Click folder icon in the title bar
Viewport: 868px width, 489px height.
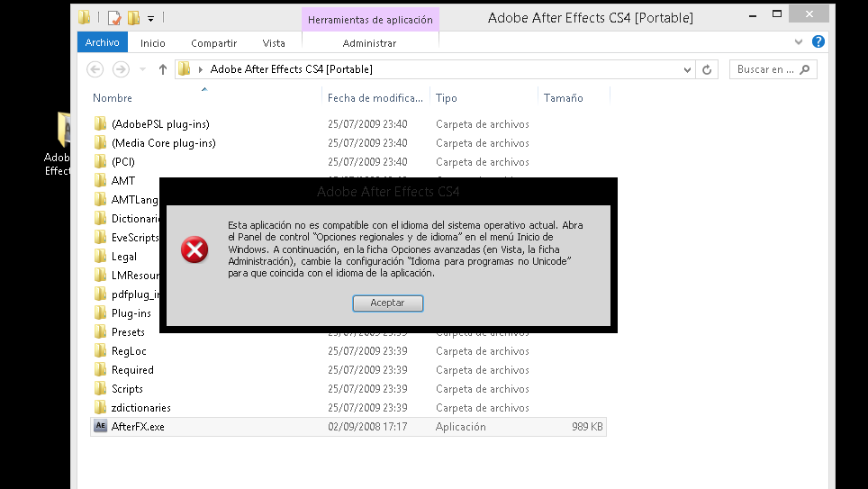(x=84, y=18)
